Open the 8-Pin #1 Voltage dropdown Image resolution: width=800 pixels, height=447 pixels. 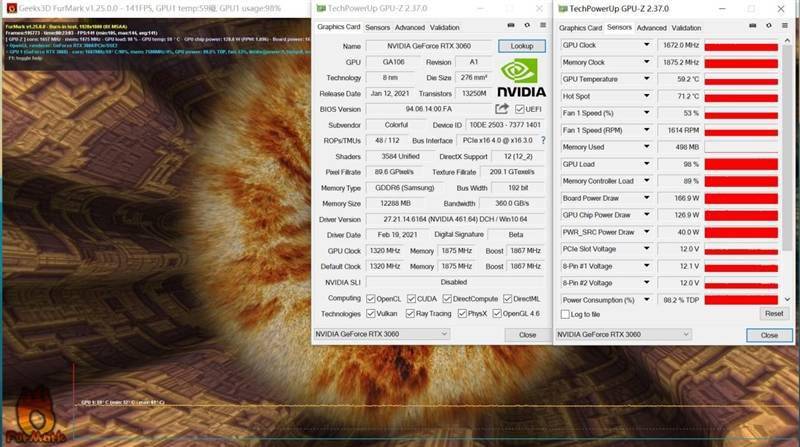click(x=646, y=266)
